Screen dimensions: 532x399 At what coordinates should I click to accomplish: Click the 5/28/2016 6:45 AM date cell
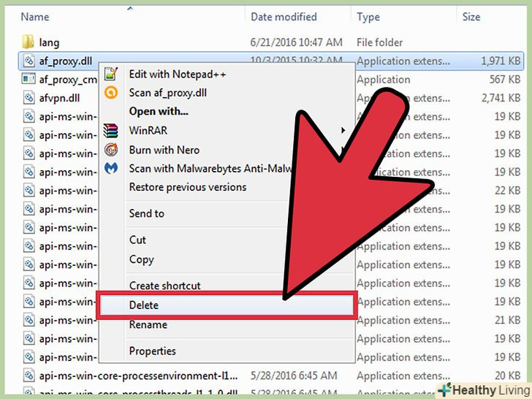click(294, 376)
